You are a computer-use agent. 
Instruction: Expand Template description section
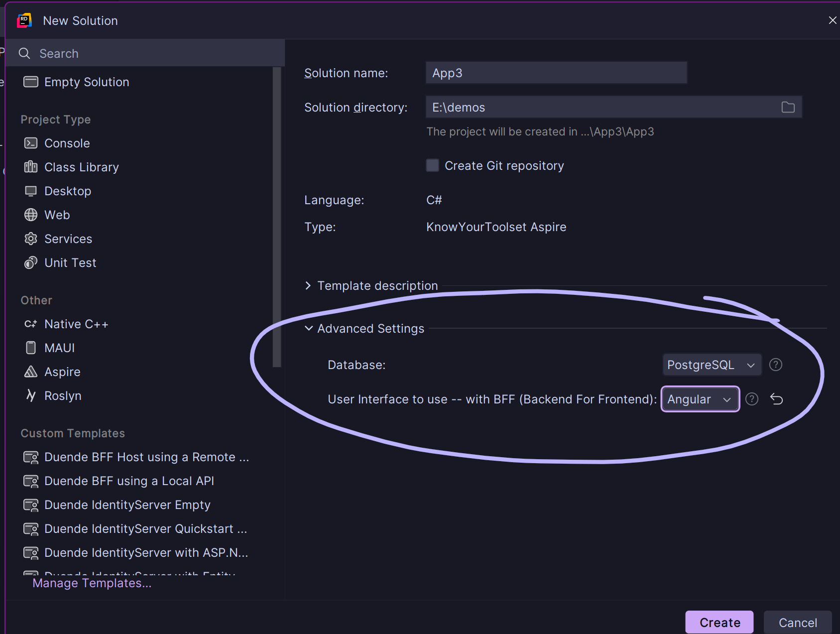(308, 285)
